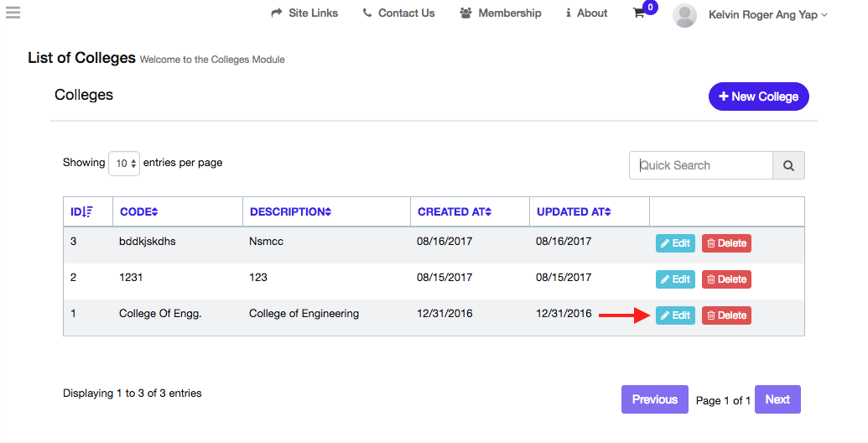This screenshot has height=443, width=868.
Task: Open Kelvin Roger Ang Yap user menu
Action: point(767,14)
